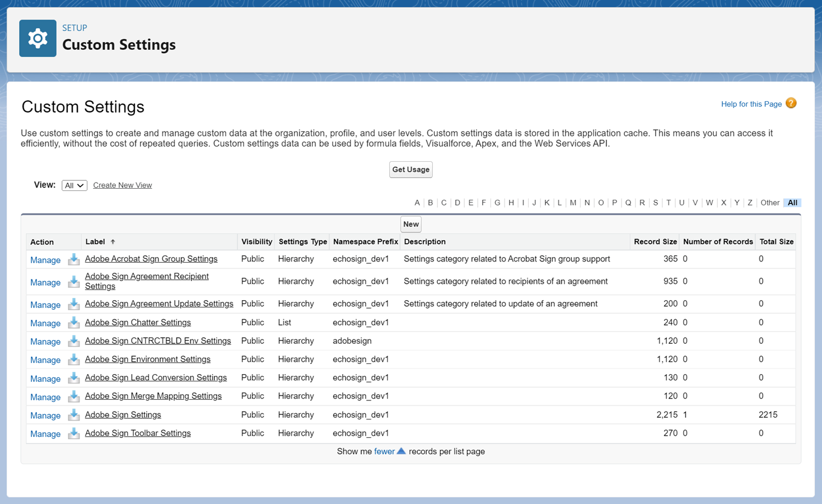Select the letter B alphabet filter
822x504 pixels.
430,202
